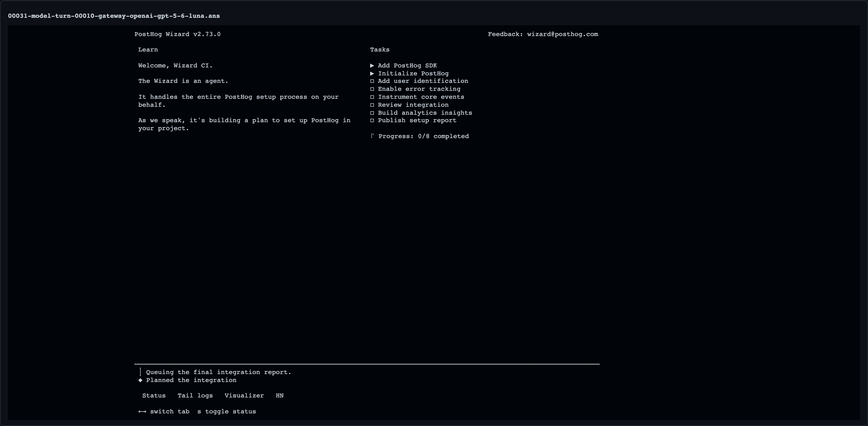
Task: Click the wizard@posthog.com feedback email
Action: [563, 34]
